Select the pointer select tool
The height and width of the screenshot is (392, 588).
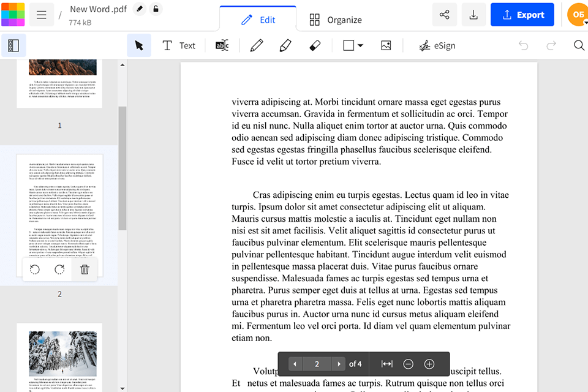pos(139,45)
